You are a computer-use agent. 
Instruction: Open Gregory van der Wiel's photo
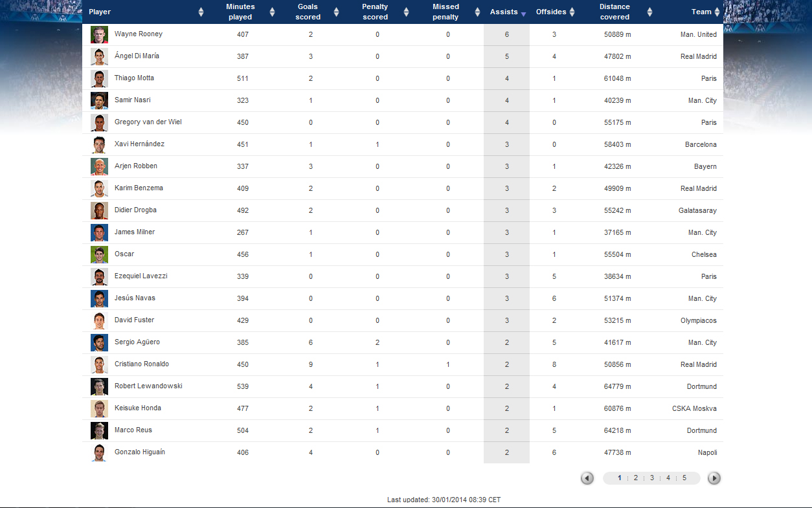click(99, 122)
